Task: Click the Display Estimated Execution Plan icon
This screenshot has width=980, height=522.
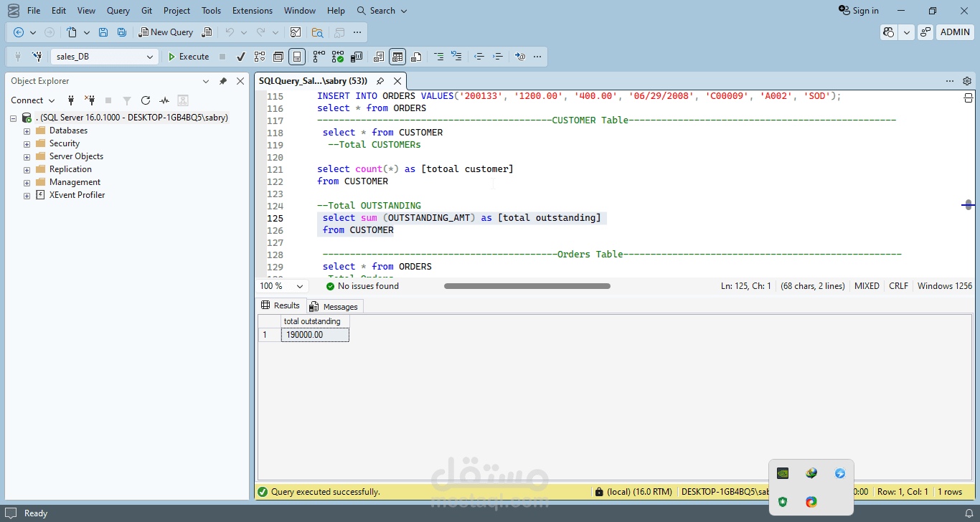Action: [x=260, y=57]
